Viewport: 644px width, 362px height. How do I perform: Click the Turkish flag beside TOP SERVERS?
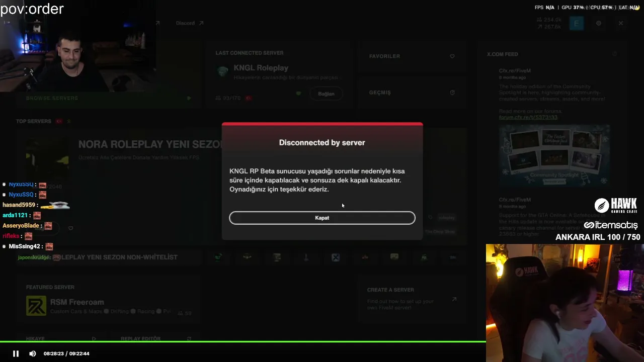(59, 121)
